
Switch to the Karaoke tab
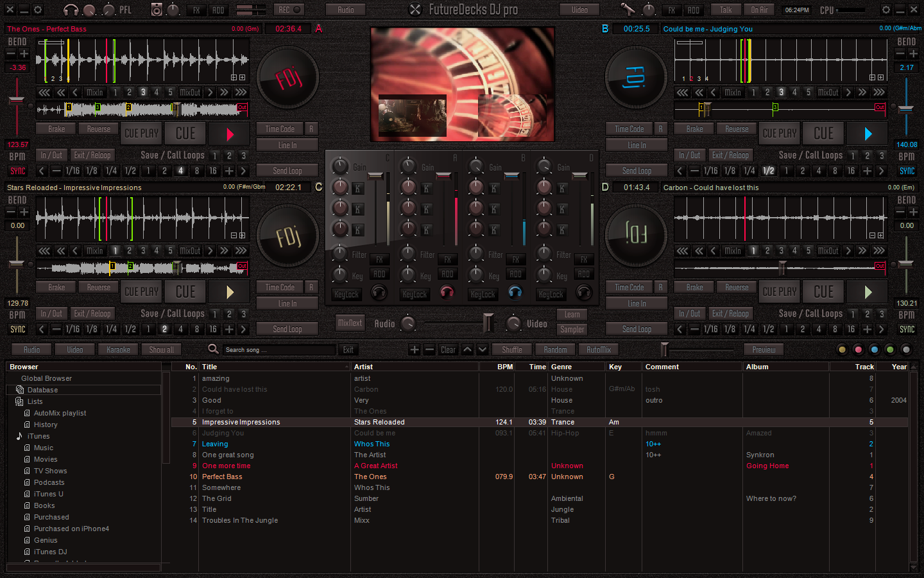click(x=118, y=350)
